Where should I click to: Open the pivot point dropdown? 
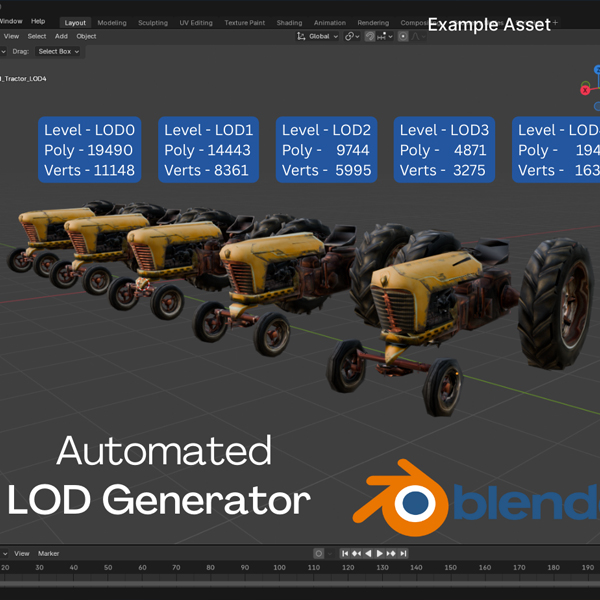click(351, 36)
